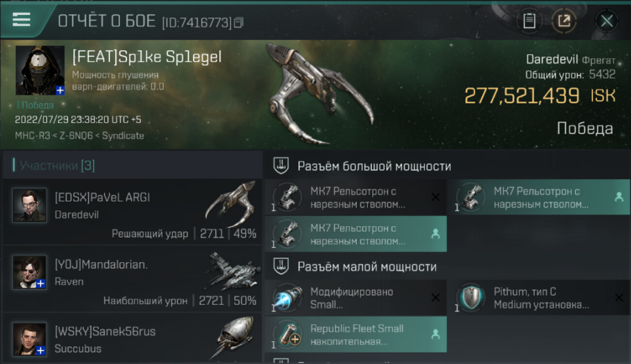
Task: Click the high power slot section icon
Action: click(281, 166)
